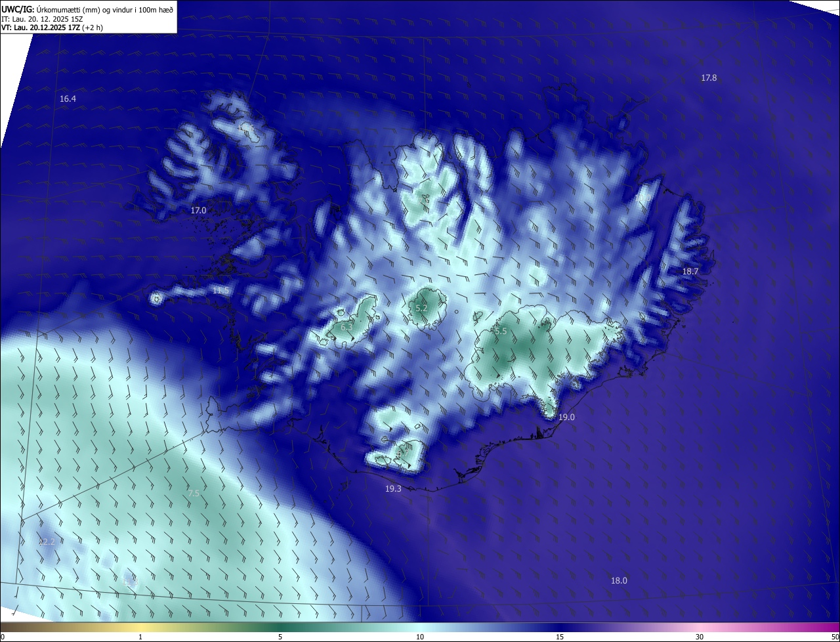This screenshot has width=840, height=642.
Task: Click the yellow-green color bar segment between 1 and 5
Action: pos(210,628)
